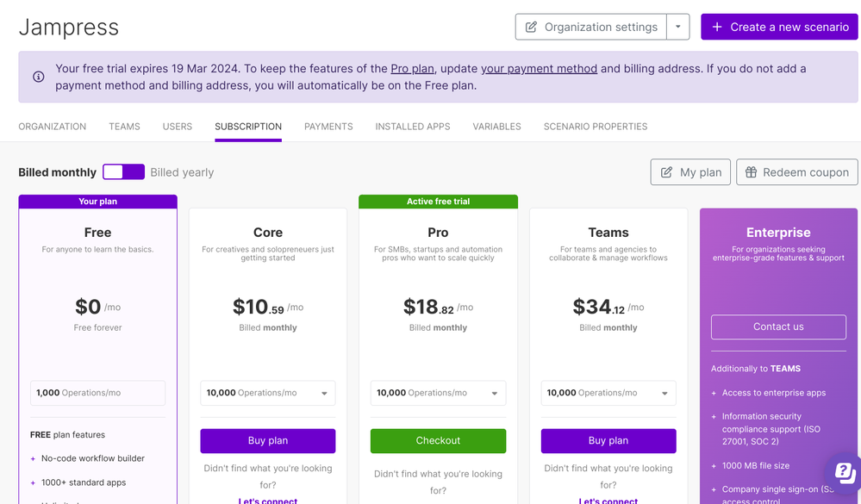
Task: Click the info icon in the trial banner
Action: point(38,77)
